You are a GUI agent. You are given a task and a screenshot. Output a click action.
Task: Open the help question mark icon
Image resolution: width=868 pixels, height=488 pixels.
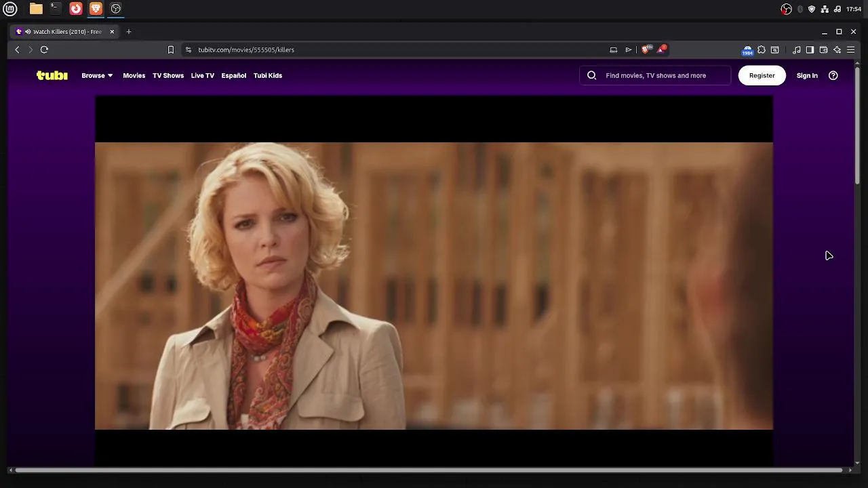833,75
